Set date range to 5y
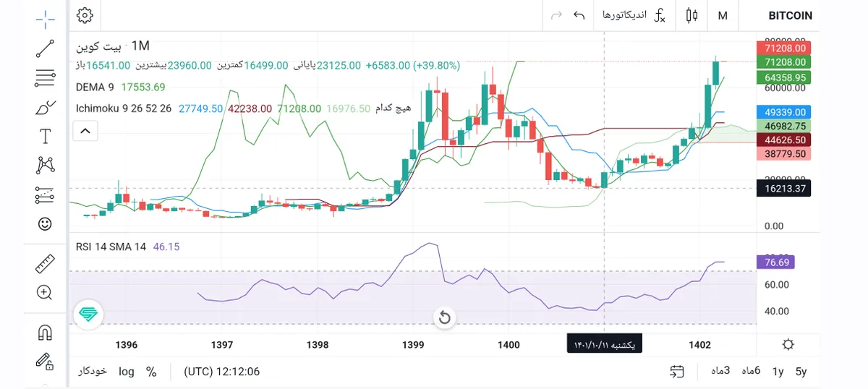 [801, 372]
